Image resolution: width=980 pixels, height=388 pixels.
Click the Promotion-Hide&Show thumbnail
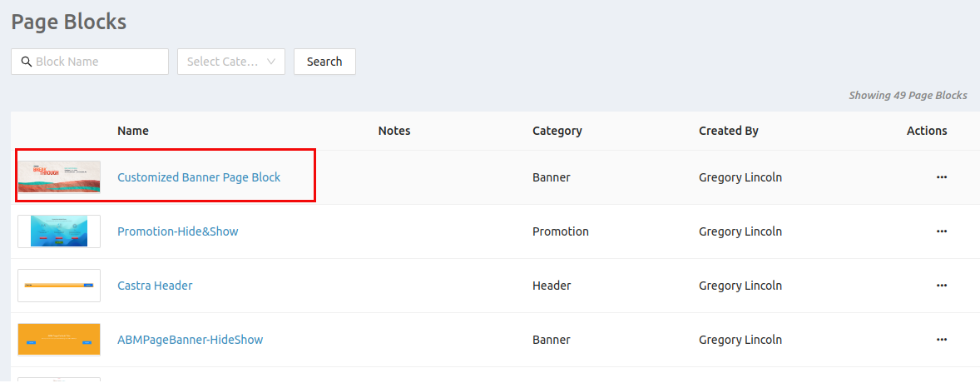tap(59, 231)
